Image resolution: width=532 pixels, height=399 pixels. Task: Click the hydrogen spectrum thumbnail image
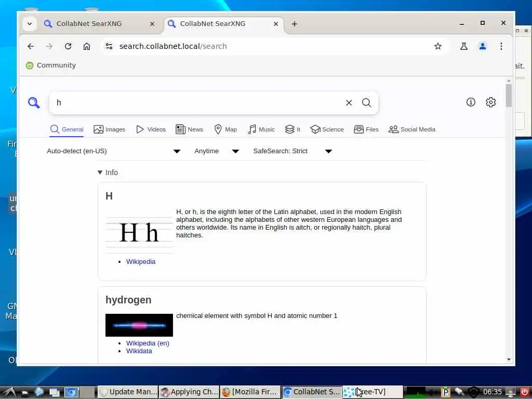(139, 325)
